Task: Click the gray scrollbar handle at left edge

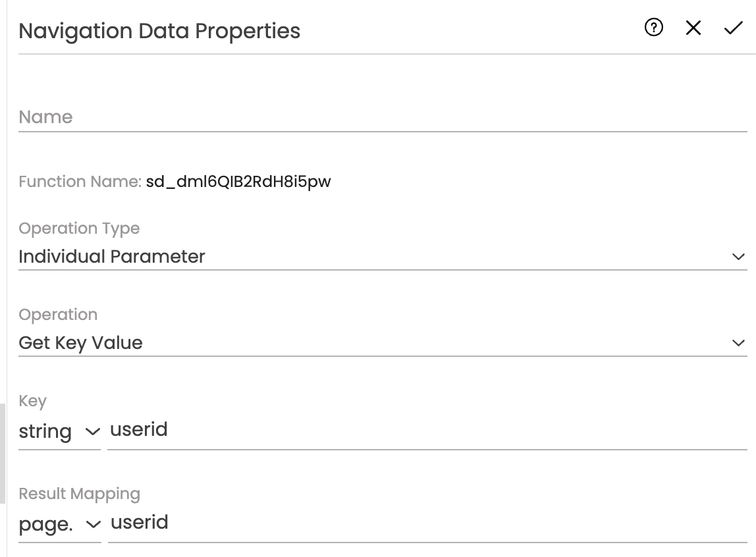Action: click(x=3, y=454)
